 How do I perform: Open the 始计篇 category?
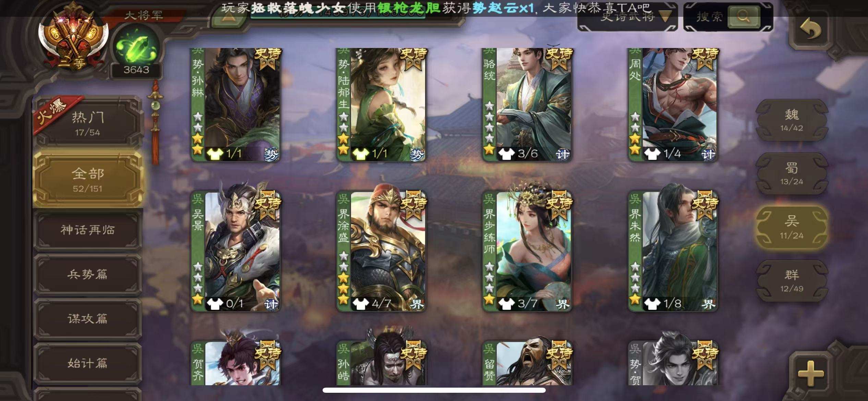point(87,363)
